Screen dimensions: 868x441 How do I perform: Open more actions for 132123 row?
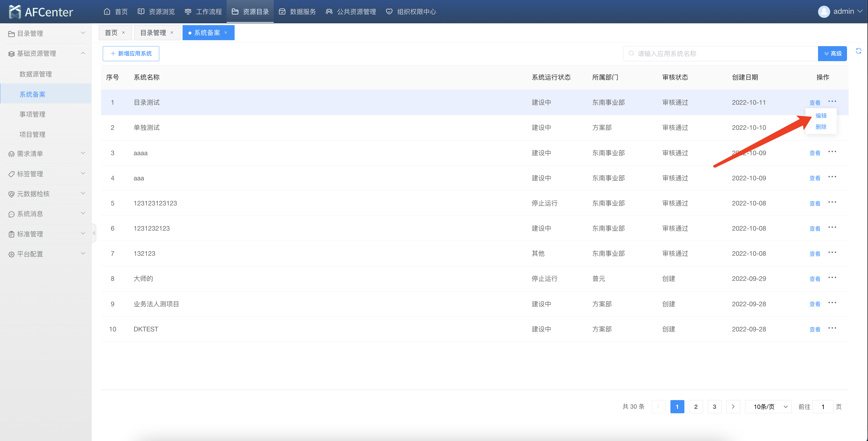[832, 253]
